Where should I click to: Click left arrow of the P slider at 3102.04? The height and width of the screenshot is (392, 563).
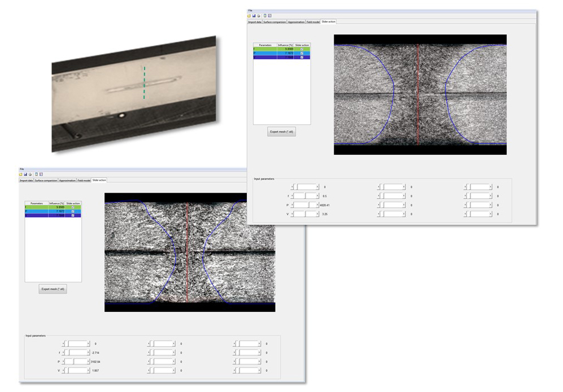pyautogui.click(x=64, y=361)
